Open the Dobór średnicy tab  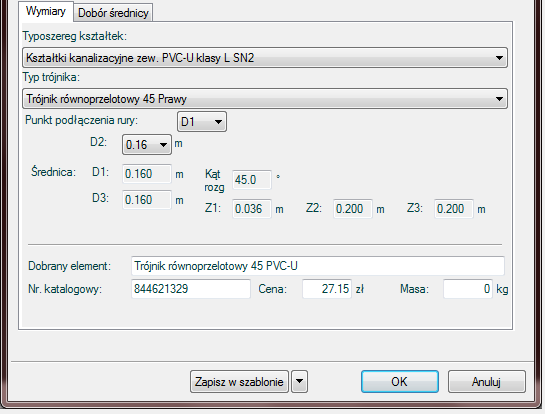(x=113, y=13)
